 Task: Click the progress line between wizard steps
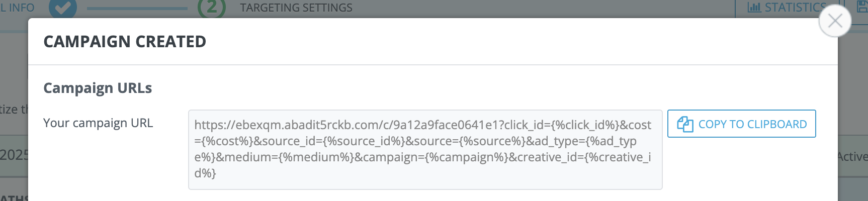click(x=137, y=8)
